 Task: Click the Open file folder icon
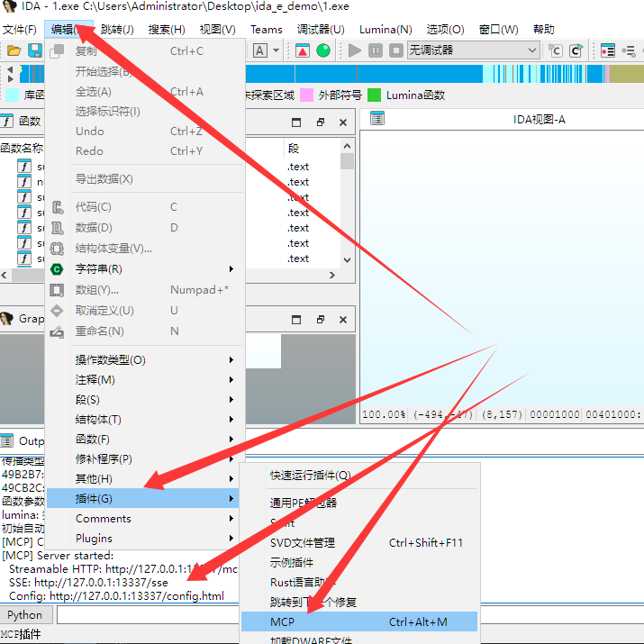14,50
